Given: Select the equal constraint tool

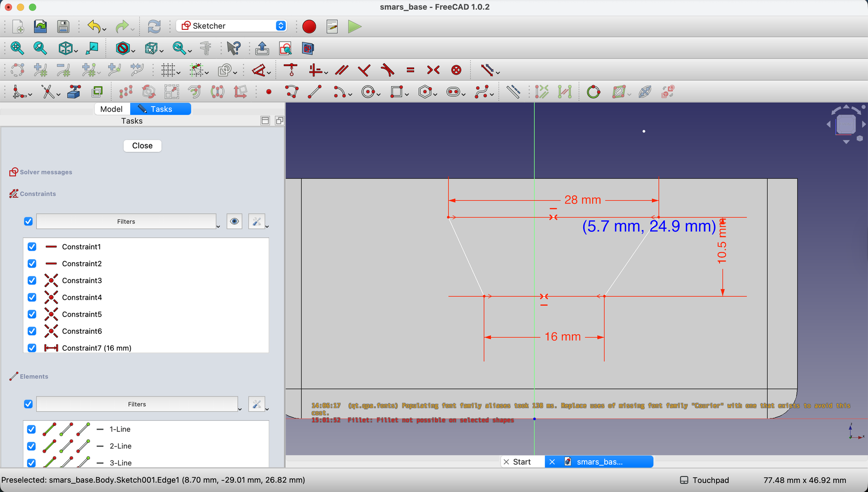Looking at the screenshot, I should (410, 70).
